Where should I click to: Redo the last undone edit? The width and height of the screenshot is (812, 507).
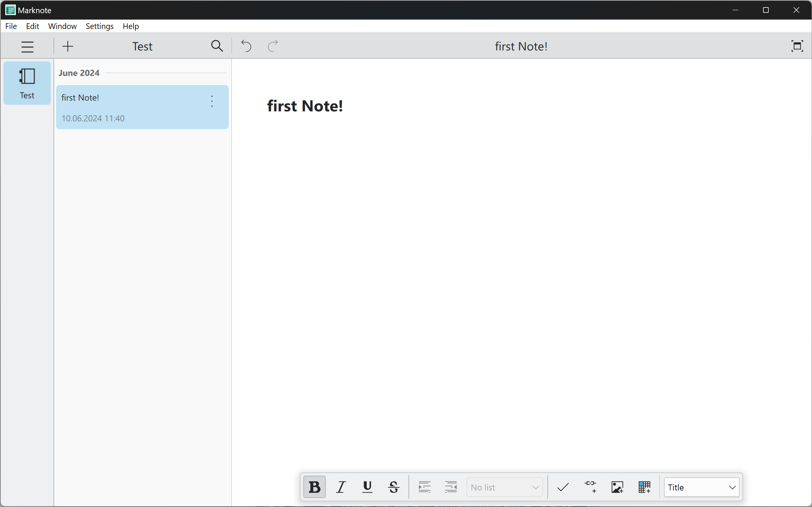coord(273,46)
